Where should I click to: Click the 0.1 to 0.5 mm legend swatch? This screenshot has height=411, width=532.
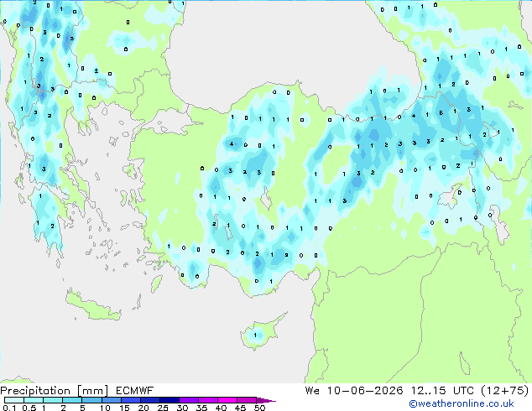click(14, 400)
